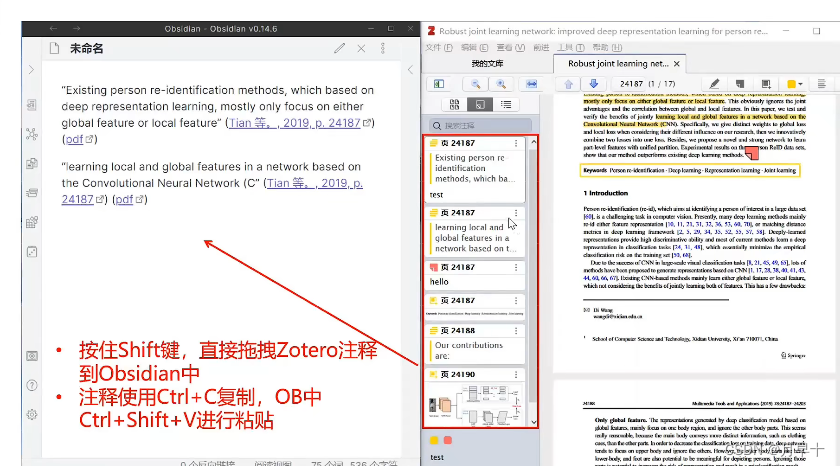Select the sticky note tool
Image resolution: width=840 pixels, height=466 pixels.
click(x=740, y=84)
